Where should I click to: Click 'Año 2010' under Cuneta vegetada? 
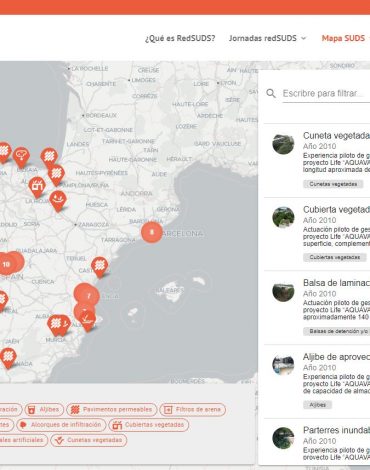(x=319, y=146)
